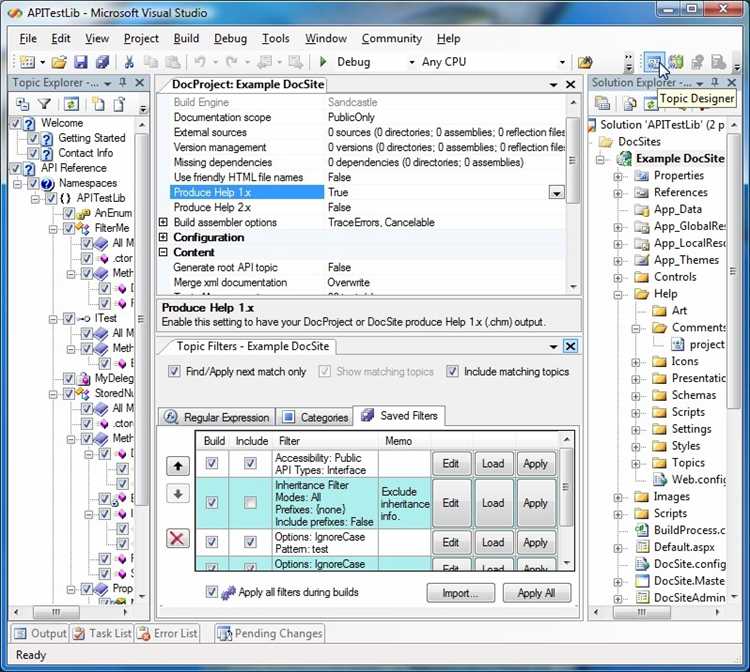Click the Output window icon
Image resolution: width=750 pixels, height=672 pixels.
[20, 633]
